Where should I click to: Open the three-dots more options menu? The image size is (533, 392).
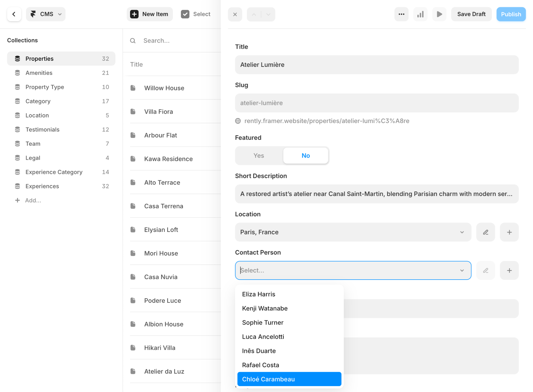401,14
